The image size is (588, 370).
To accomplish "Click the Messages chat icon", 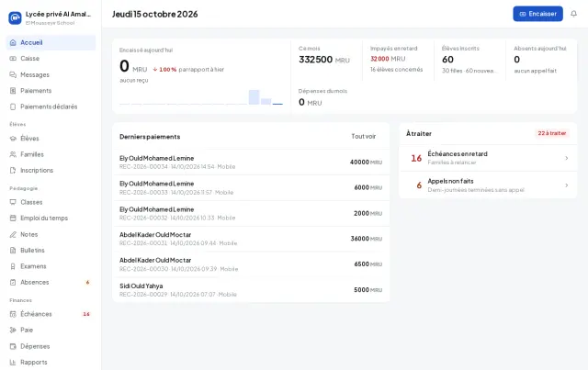I will (13, 74).
